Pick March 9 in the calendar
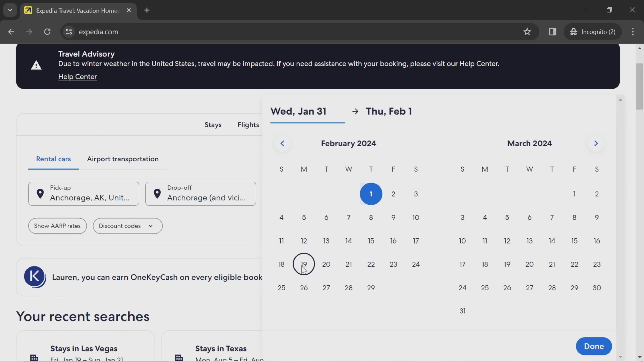 [x=597, y=217]
